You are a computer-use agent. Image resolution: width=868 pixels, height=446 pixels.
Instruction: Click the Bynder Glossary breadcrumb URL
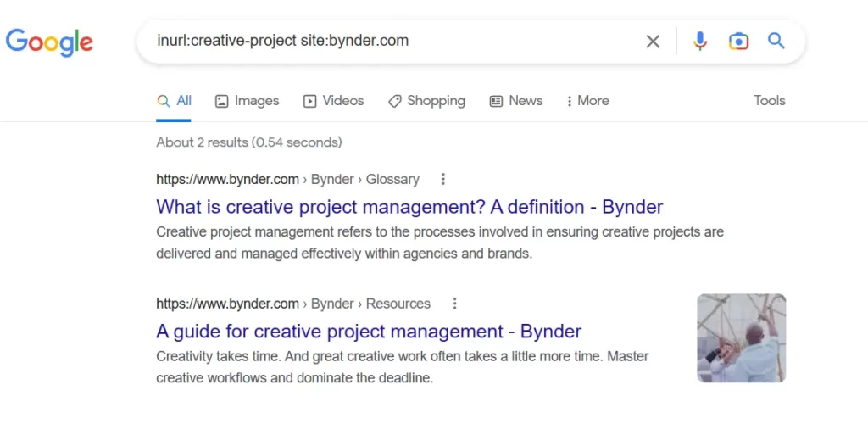(288, 180)
